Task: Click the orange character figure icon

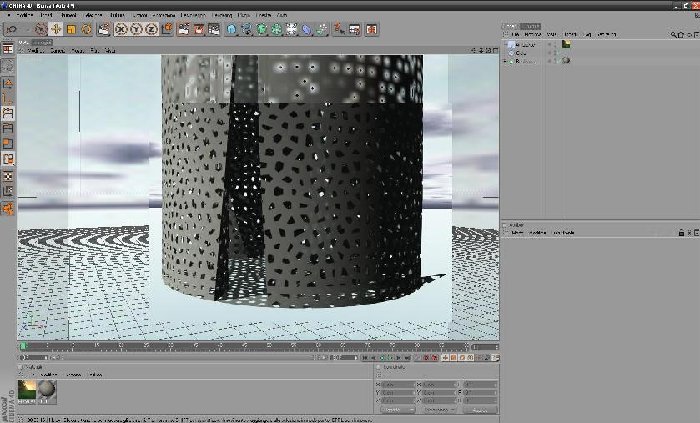Action: (x=339, y=29)
